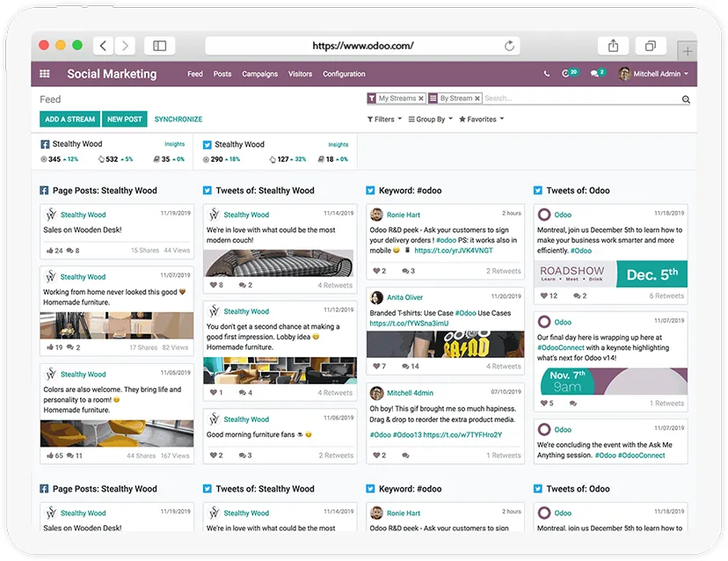Image resolution: width=728 pixels, height=561 pixels.
Task: Open the Feed menu
Action: (x=195, y=74)
